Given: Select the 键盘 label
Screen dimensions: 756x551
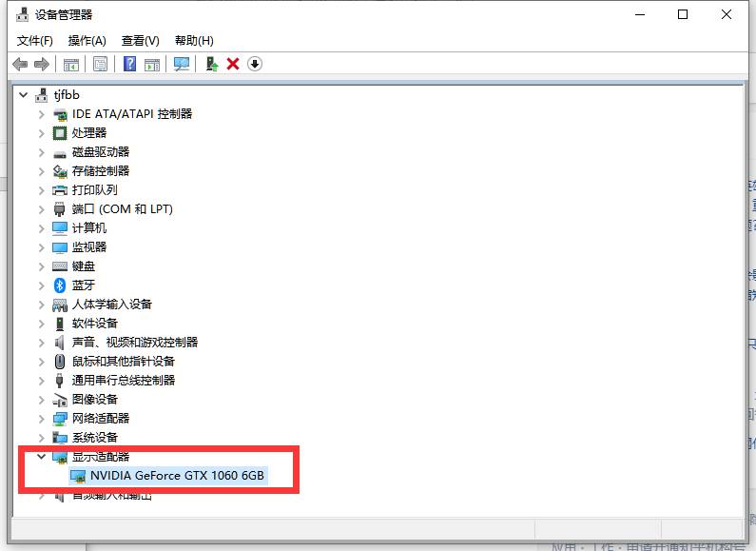Looking at the screenshot, I should click(x=84, y=266).
